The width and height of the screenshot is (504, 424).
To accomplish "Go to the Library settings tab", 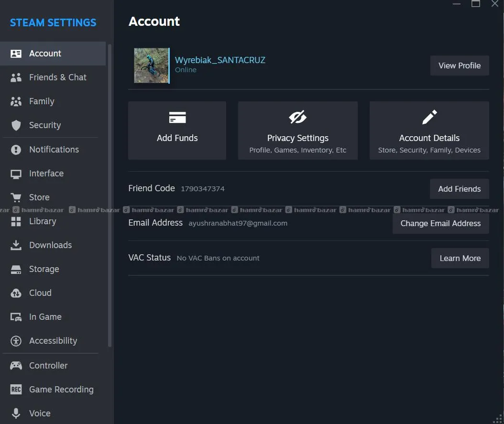I will click(43, 221).
